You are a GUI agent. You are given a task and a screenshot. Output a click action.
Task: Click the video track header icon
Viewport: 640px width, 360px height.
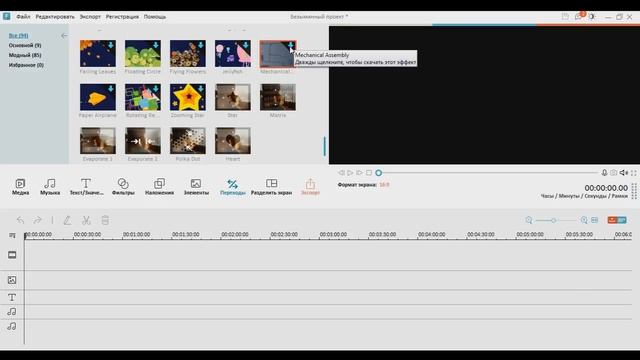click(12, 255)
